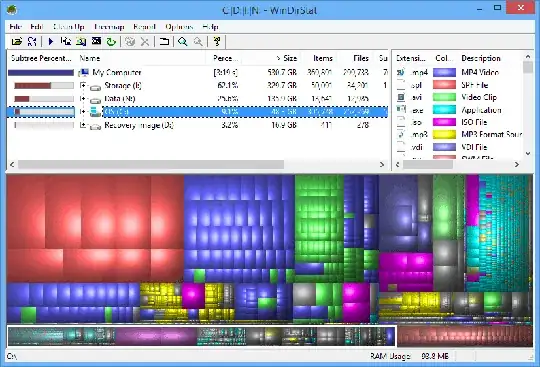Click the greyed-out Zoom Out magnifier icon
This screenshot has height=367, width=540.
coord(198,42)
